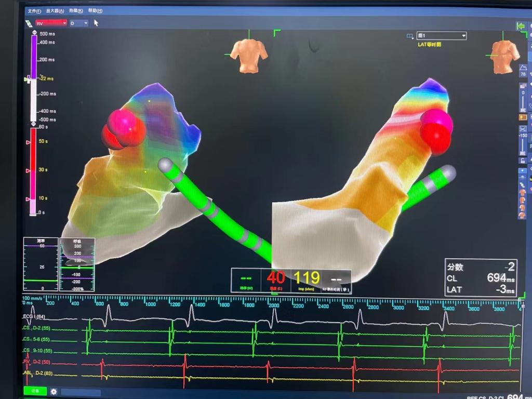Expand the blue down-arrow view presets
Screen dimensions: 532x399
523,170
